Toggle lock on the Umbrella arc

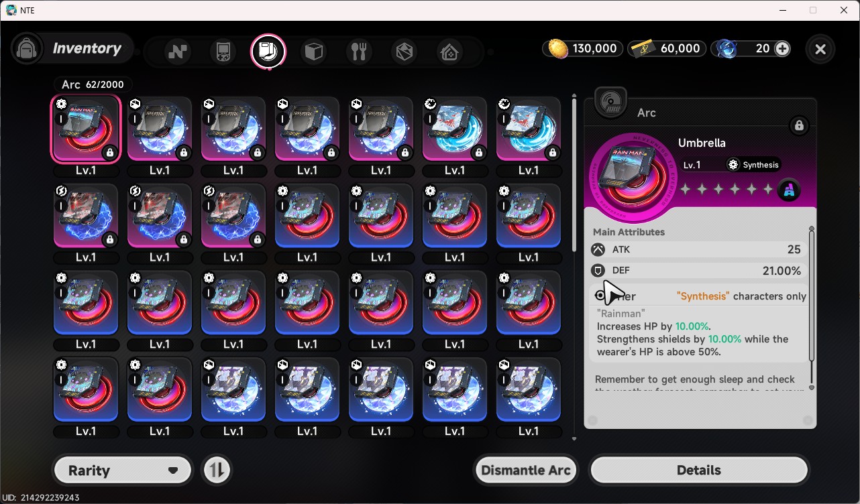point(798,125)
